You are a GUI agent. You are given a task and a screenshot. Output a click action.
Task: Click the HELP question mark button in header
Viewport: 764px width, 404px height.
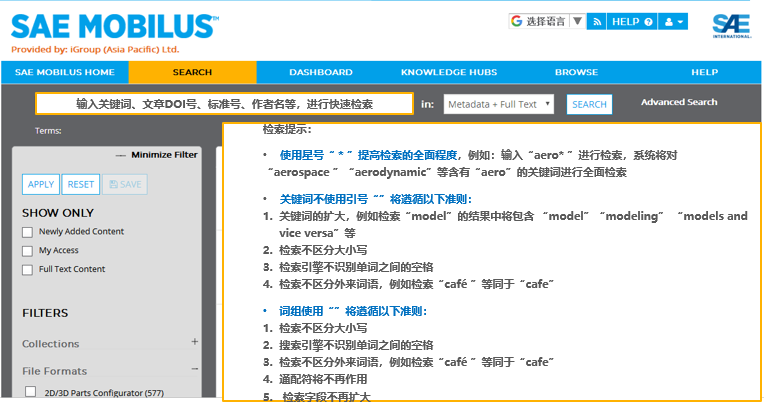632,21
